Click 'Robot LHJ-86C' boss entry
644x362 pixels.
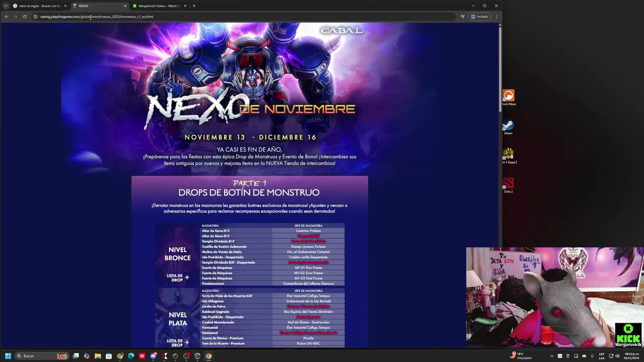point(308,343)
